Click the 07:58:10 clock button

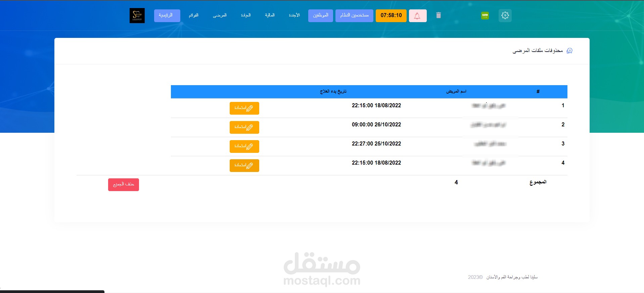(x=391, y=16)
